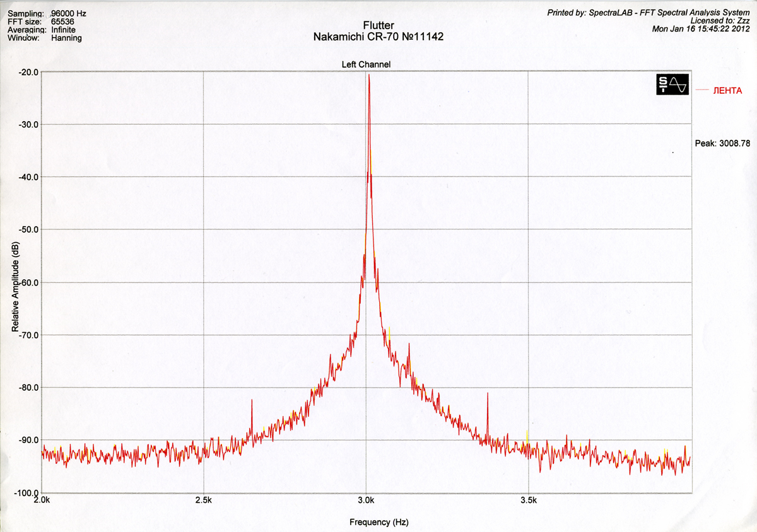The width and height of the screenshot is (757, 532).
Task: Select the FFT size 65536 value
Action: (x=62, y=21)
